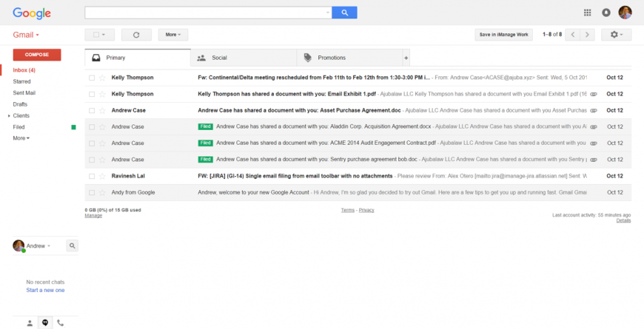Expand the Clients label arrow

coord(9,116)
